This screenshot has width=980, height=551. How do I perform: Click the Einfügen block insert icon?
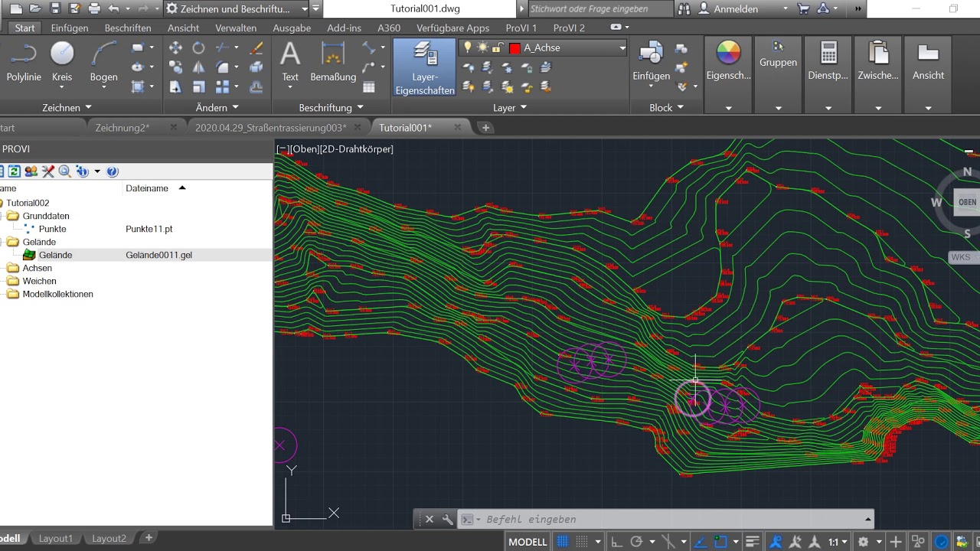pos(651,61)
